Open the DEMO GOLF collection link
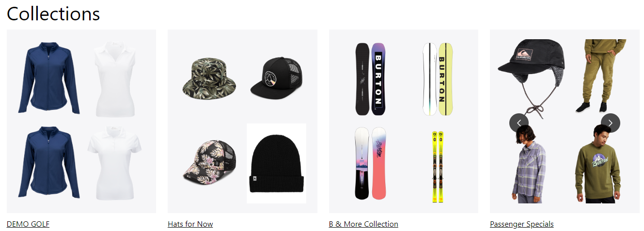Viewport: 644px width, 231px height. [28, 224]
